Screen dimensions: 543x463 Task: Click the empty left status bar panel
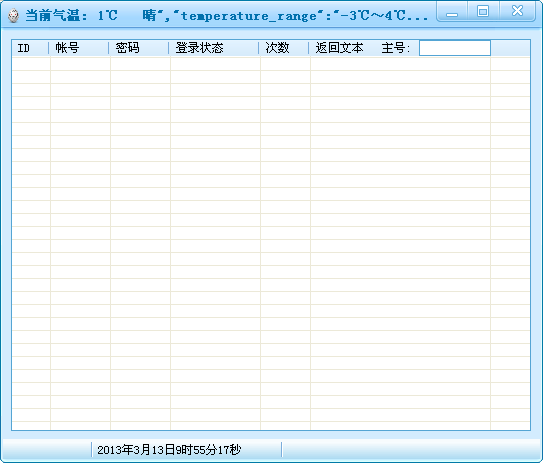(x=47, y=450)
